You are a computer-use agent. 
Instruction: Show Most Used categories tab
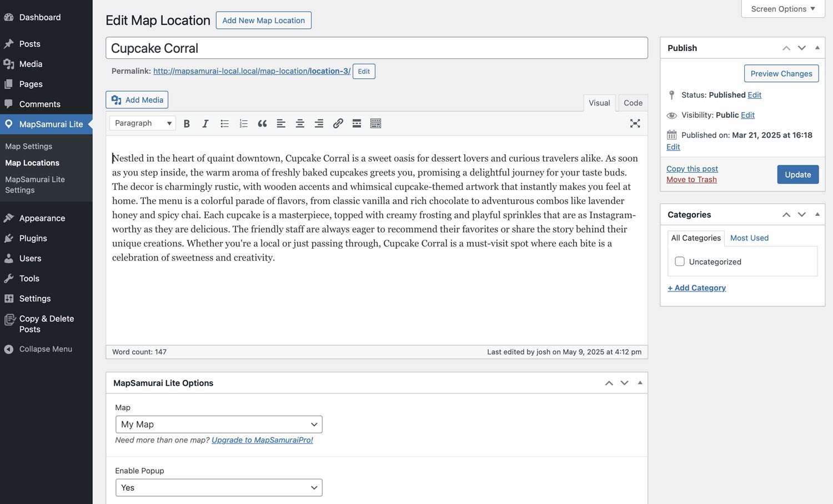pyautogui.click(x=749, y=238)
